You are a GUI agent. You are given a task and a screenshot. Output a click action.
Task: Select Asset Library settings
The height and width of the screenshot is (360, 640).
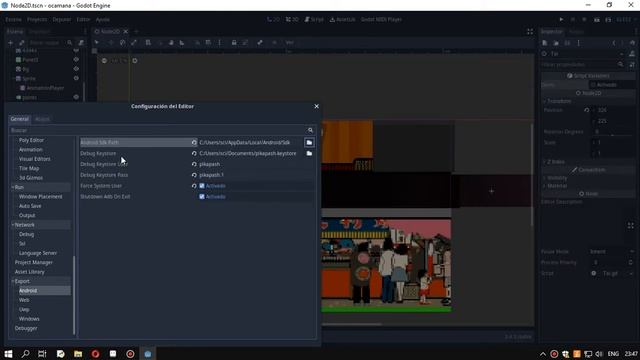pos(29,272)
